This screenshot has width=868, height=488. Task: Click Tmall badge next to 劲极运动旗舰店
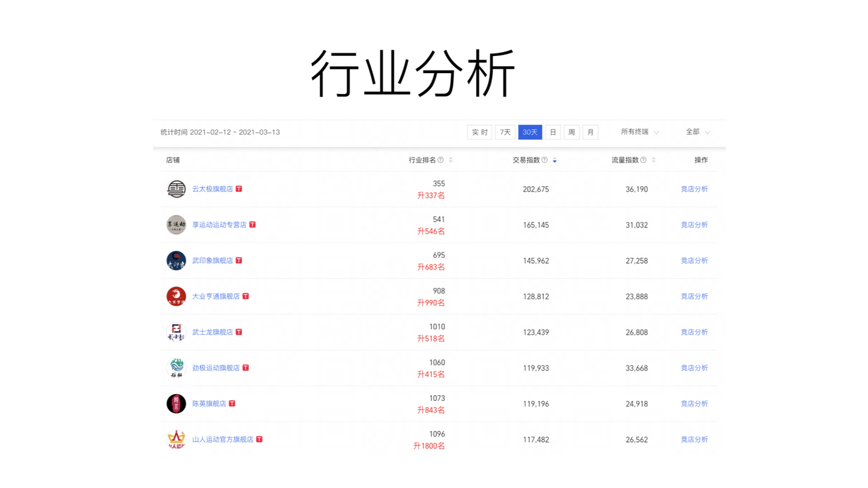pyautogui.click(x=245, y=368)
